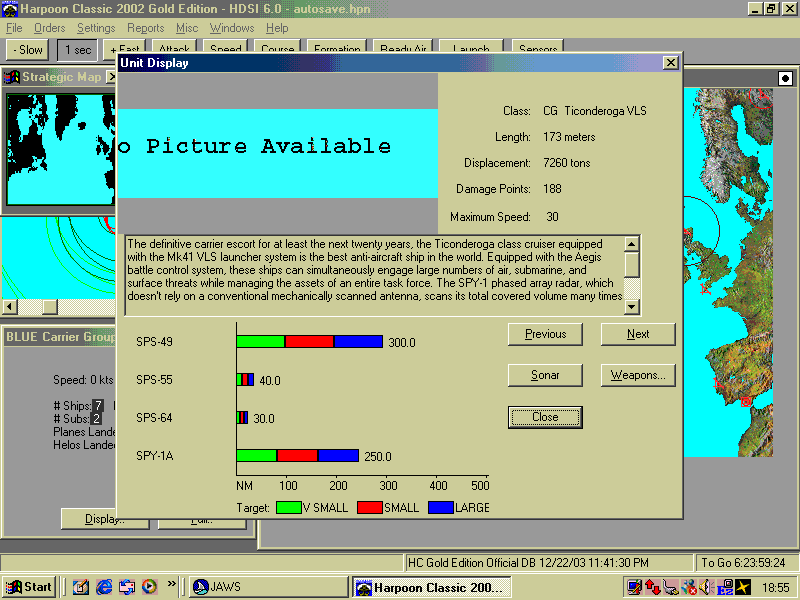Click the 7260 tons displacement value
Image resolution: width=800 pixels, height=600 pixels.
(x=566, y=163)
